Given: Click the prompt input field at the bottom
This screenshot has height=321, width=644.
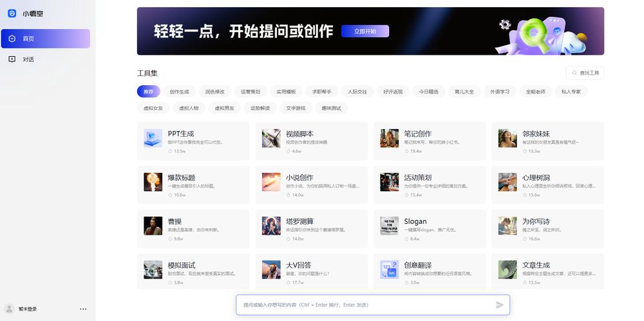Looking at the screenshot, I should tap(373, 305).
